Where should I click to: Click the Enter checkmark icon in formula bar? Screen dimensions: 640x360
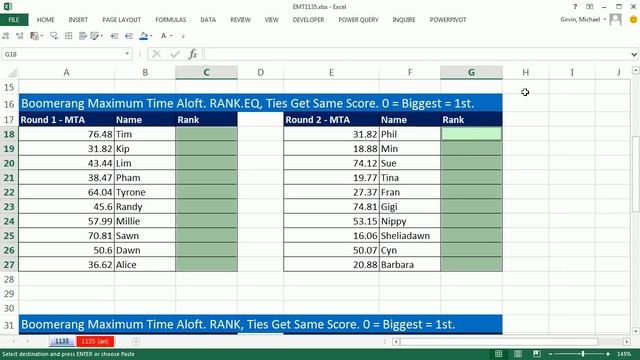point(175,54)
